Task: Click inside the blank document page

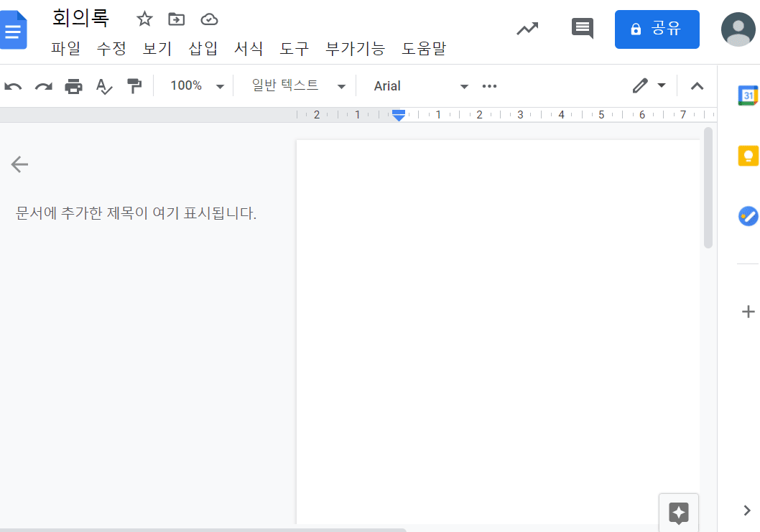Action: (x=498, y=332)
